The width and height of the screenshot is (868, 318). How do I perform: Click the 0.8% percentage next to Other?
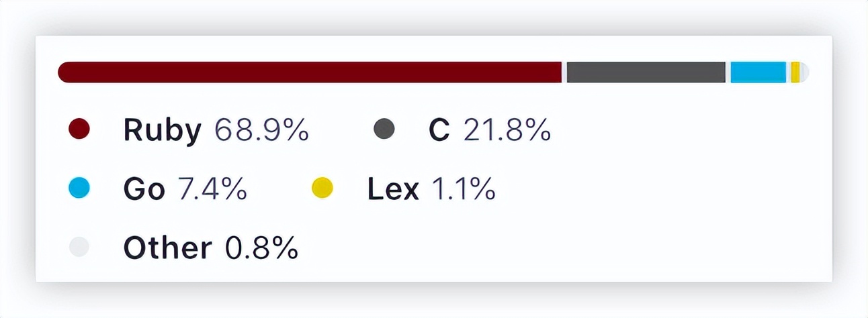261,249
